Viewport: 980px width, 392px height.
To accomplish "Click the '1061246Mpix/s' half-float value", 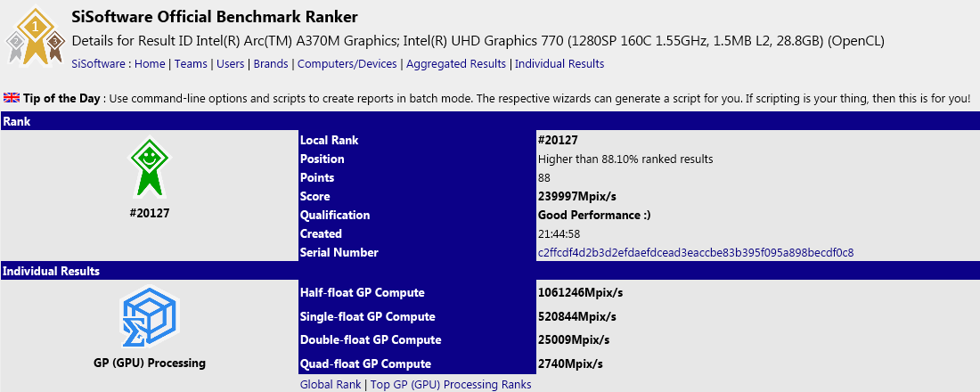I will click(x=581, y=292).
